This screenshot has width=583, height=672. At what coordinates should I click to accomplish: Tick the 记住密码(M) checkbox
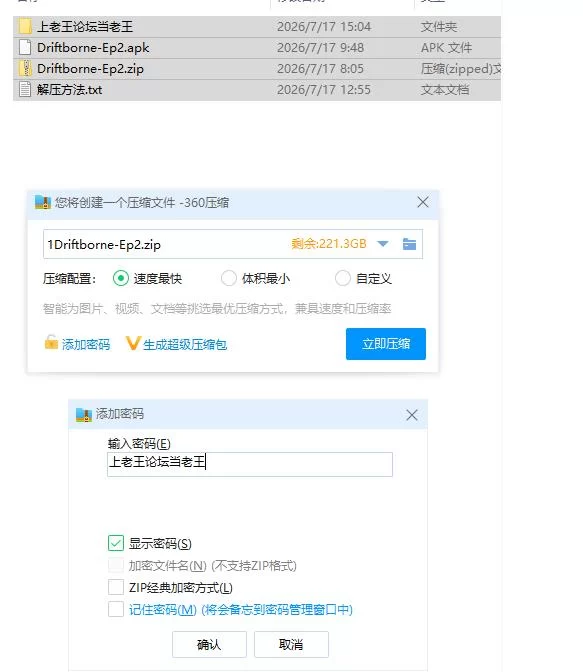(116, 609)
